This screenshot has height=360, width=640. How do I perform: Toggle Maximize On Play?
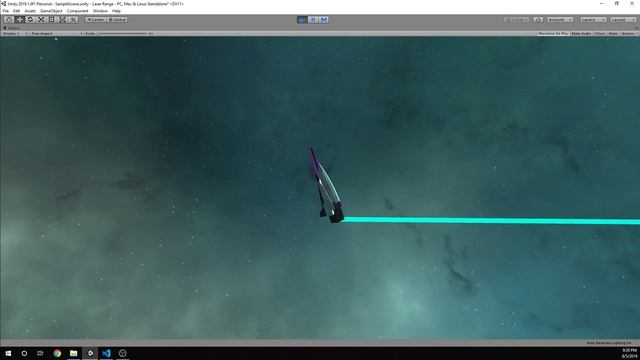click(553, 33)
